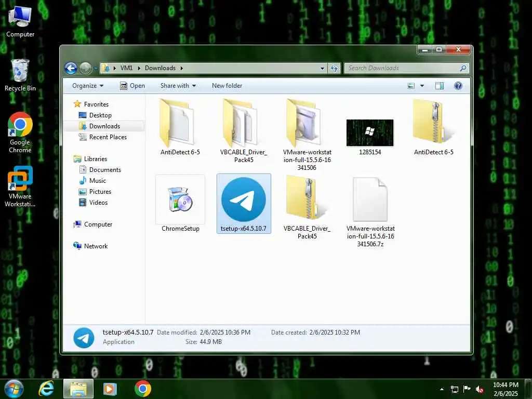Select the VMware-workstation-full-15.5.6-16341506 folder

coord(307,135)
